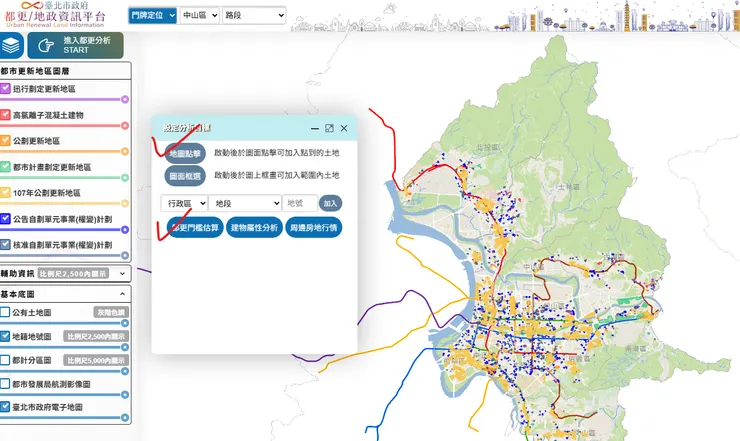Click the pointing-hand icon on the START button

[x=46, y=46]
